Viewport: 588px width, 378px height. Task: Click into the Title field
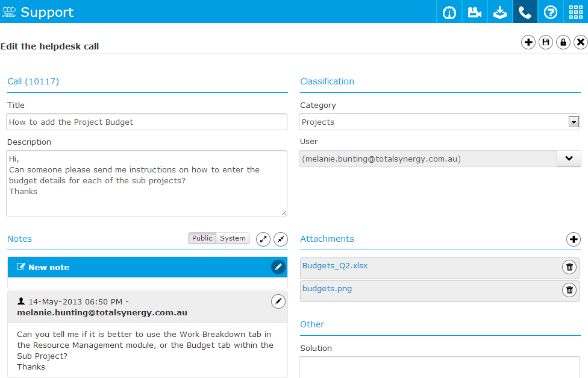[146, 122]
